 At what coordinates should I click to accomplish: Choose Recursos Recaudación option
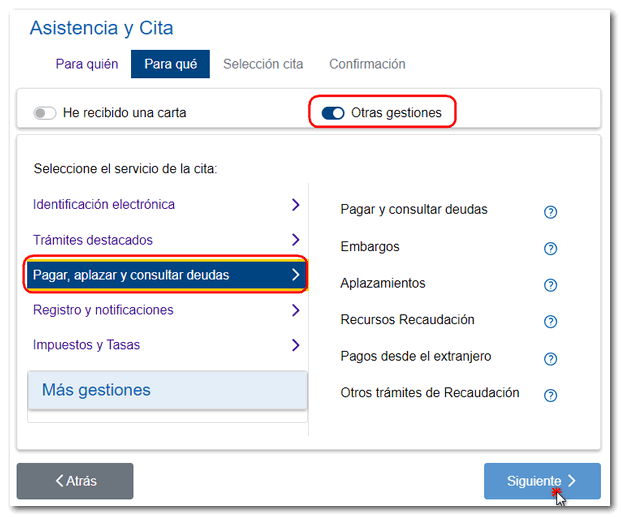click(x=407, y=319)
